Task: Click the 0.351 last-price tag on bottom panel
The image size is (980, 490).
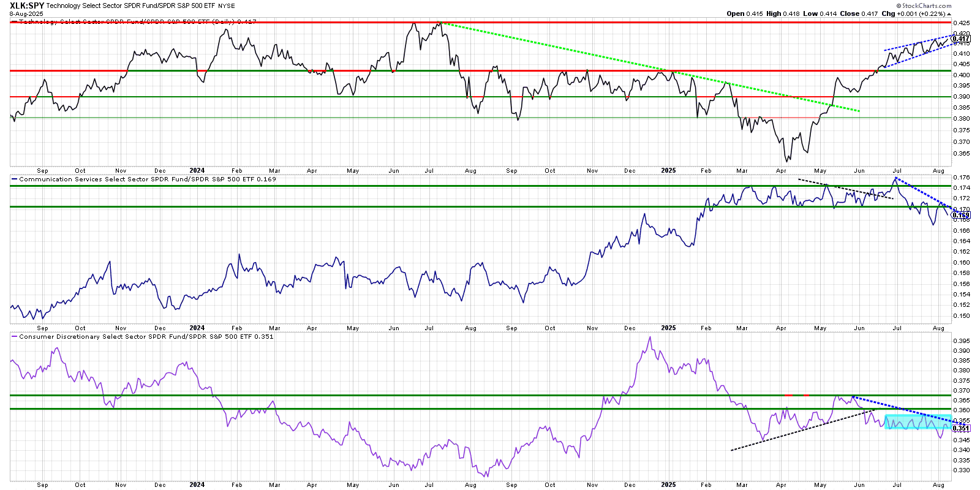Action: (961, 428)
